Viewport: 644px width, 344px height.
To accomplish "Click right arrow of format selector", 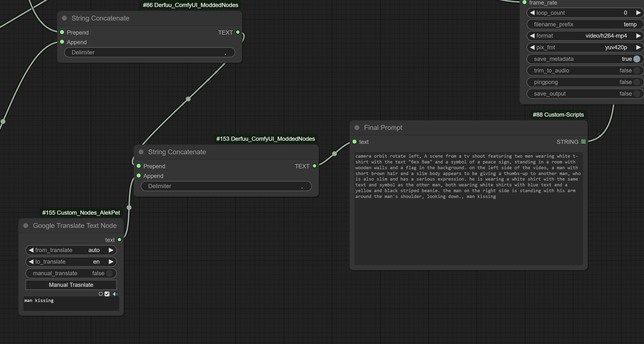I will pyautogui.click(x=638, y=36).
